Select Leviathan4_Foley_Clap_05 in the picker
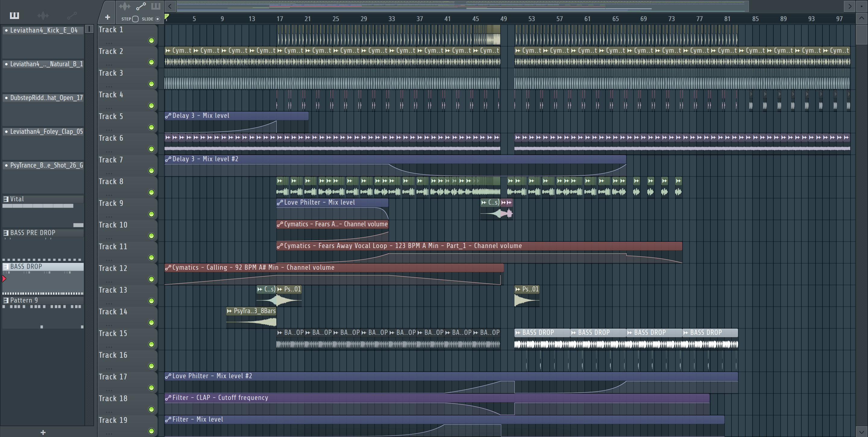Viewport: 868px width, 437px height. click(43, 131)
